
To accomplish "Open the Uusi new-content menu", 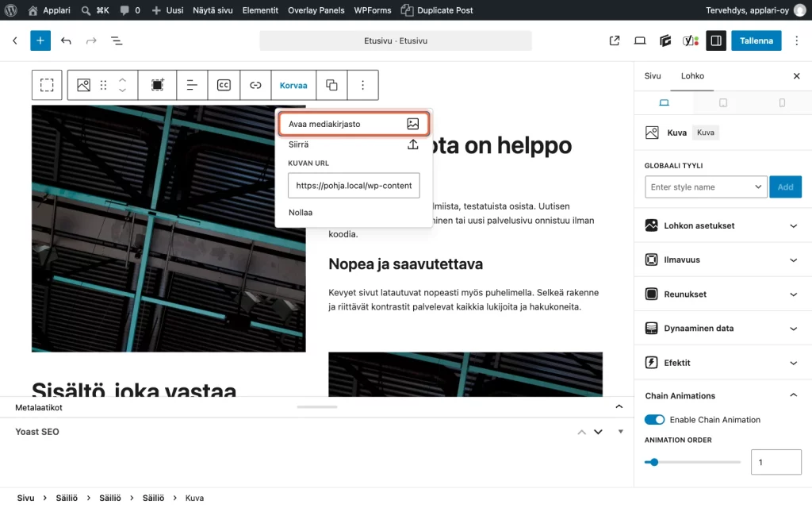I will click(x=167, y=10).
